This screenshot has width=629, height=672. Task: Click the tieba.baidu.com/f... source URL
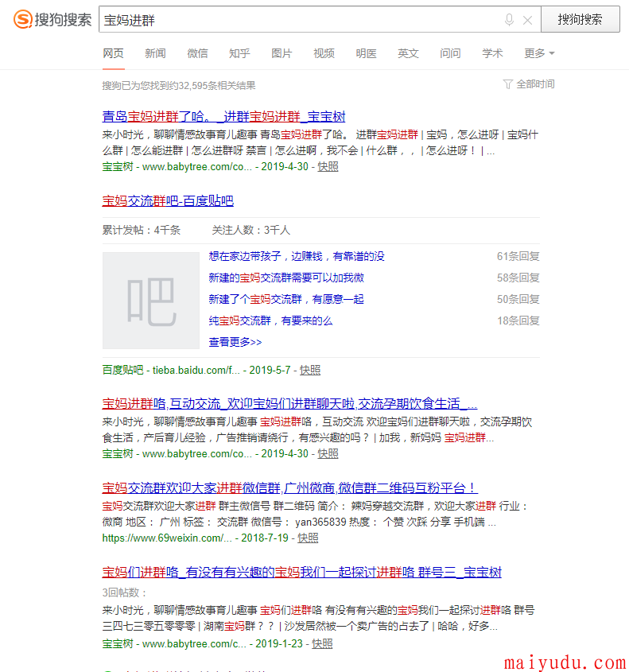click(196, 371)
